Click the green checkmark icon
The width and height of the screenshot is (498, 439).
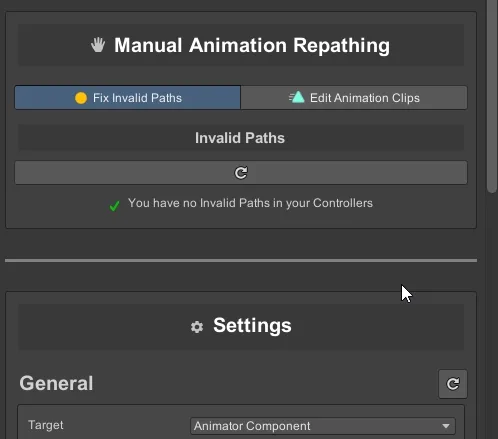coord(114,206)
